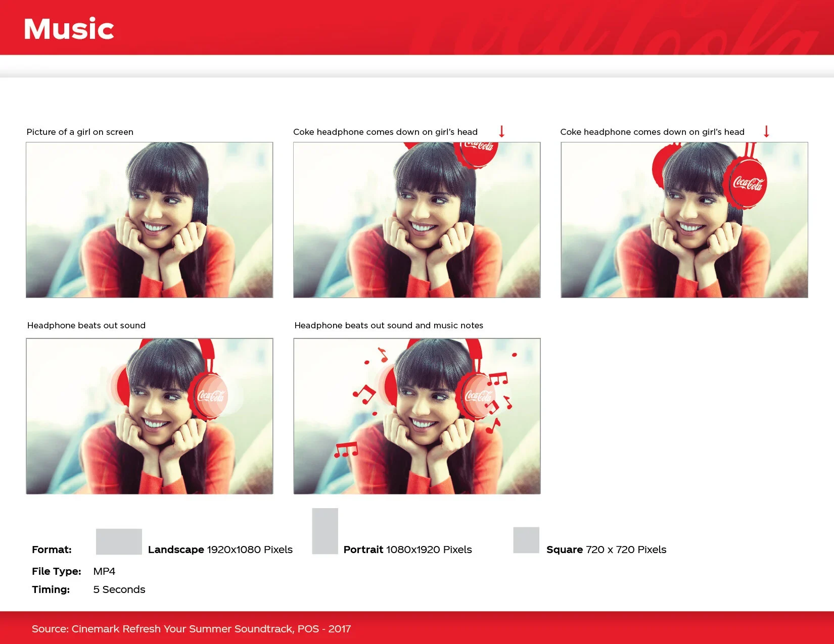Click the 'Timing:' label

click(51, 589)
